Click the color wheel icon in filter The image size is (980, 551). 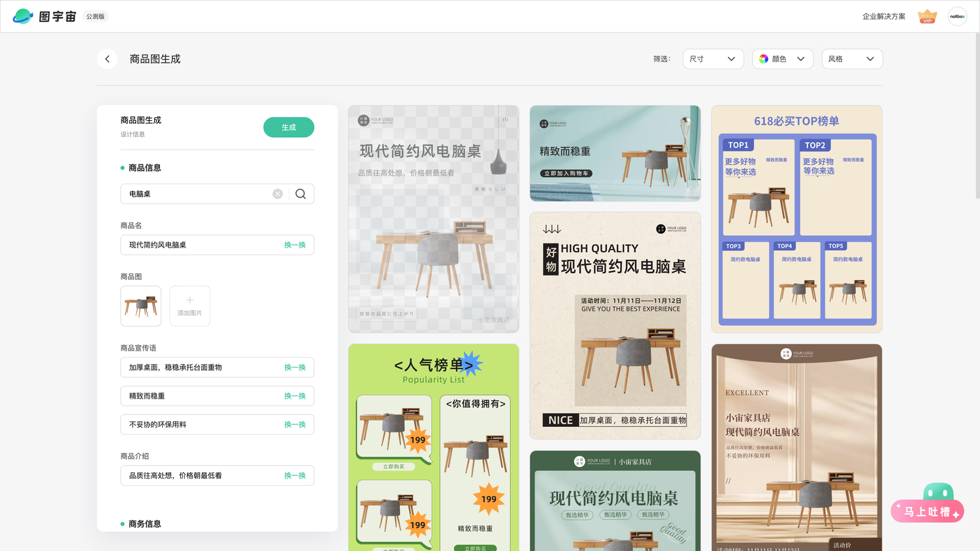764,59
